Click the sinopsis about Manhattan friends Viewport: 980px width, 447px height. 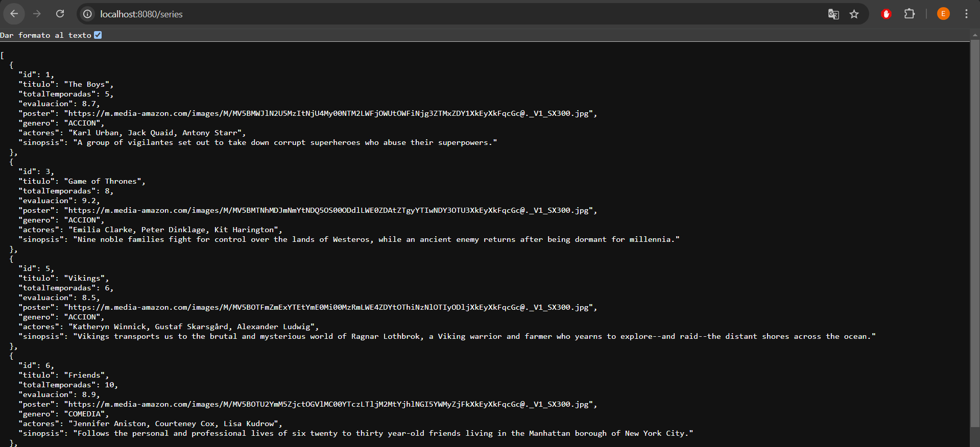pos(383,433)
